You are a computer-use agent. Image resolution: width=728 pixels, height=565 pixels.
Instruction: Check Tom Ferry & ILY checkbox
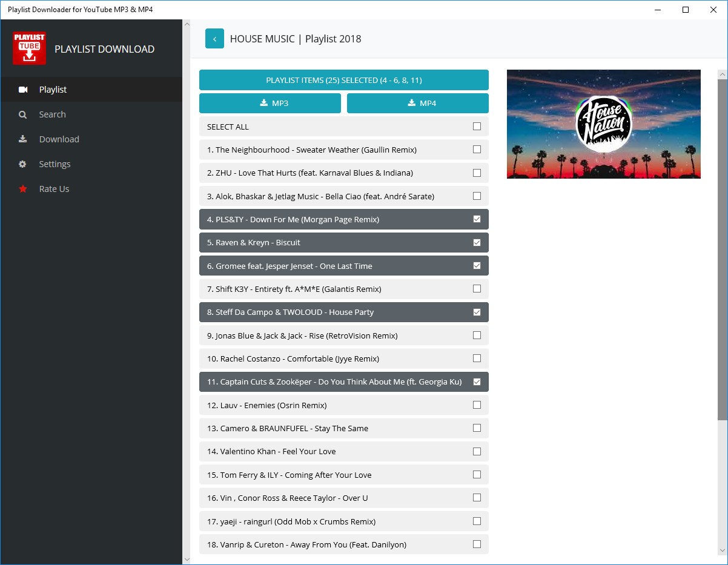tap(477, 475)
